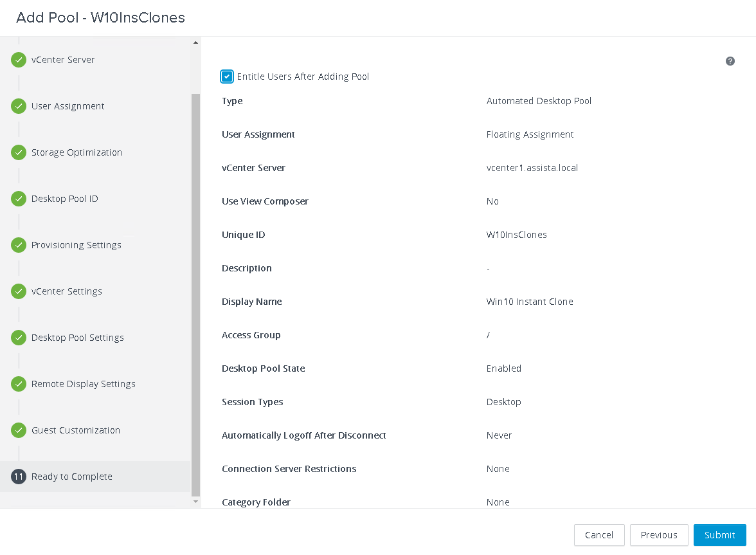
Task: Click the sidebar scroll up arrow
Action: click(195, 42)
